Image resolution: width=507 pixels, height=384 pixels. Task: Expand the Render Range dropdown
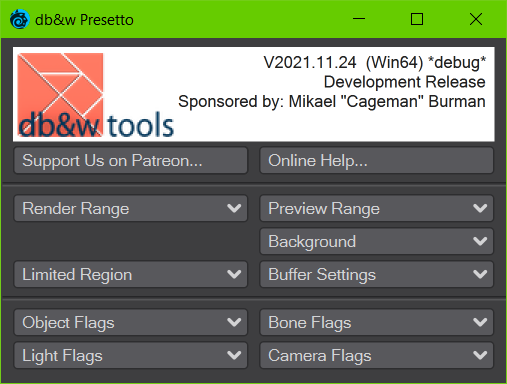pos(131,209)
